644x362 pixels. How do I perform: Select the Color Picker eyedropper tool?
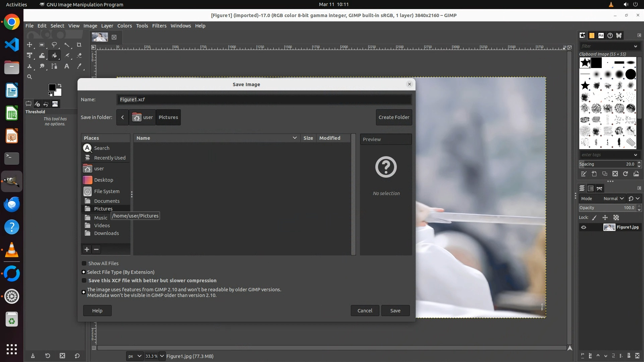coord(79,66)
